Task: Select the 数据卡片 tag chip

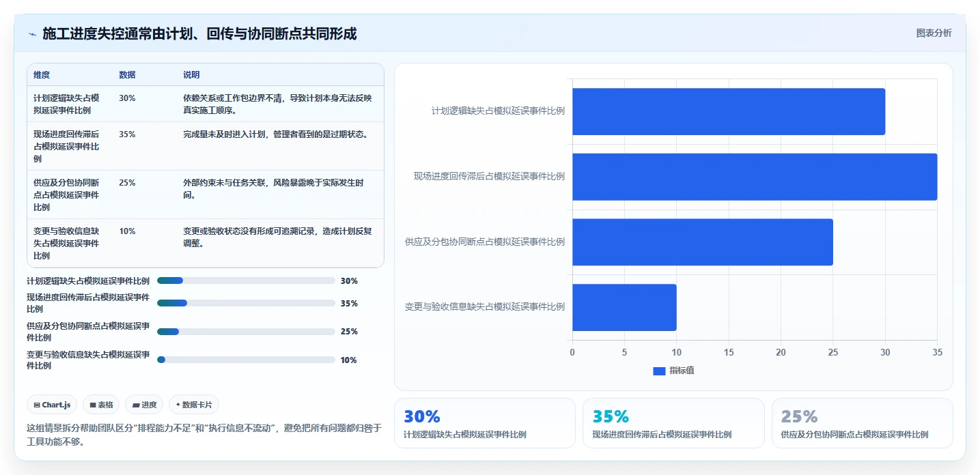Action: [x=194, y=405]
